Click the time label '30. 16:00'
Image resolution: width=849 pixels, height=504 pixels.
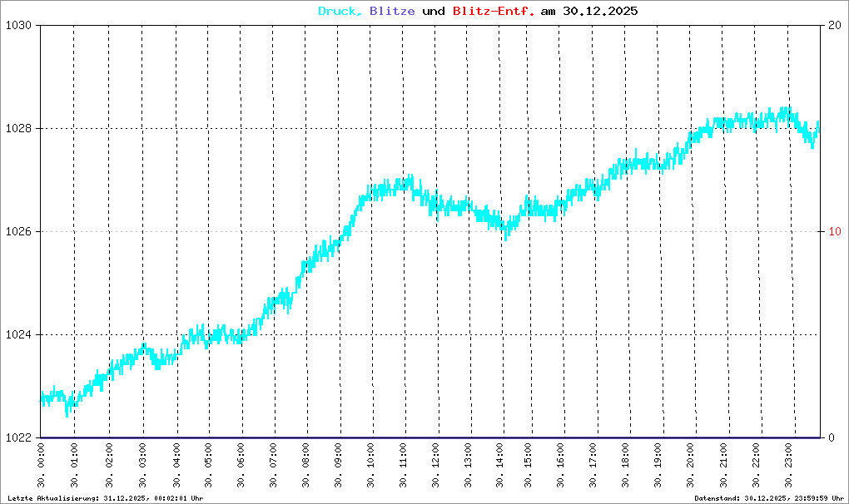coord(560,466)
